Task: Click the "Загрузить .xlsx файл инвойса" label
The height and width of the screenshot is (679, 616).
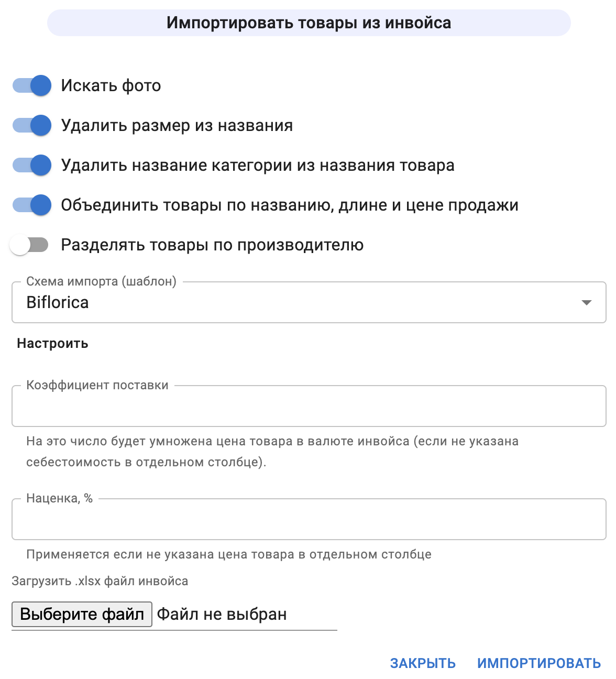Action: [101, 581]
